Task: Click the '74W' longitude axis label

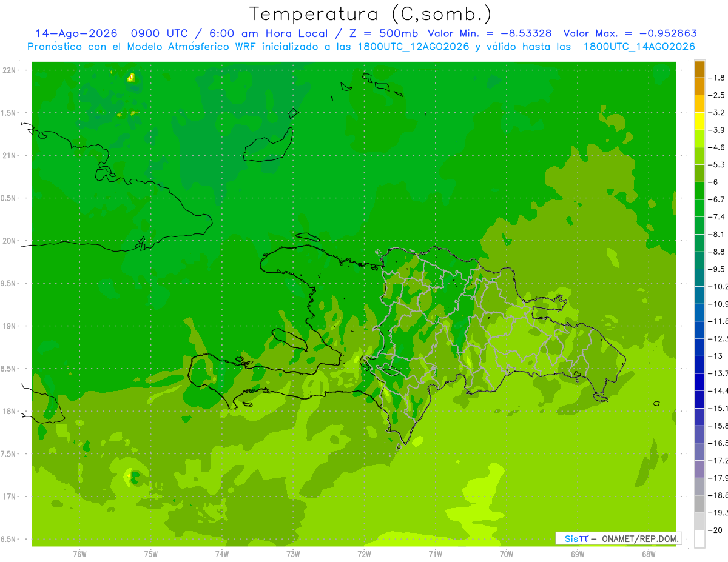Action: click(221, 554)
